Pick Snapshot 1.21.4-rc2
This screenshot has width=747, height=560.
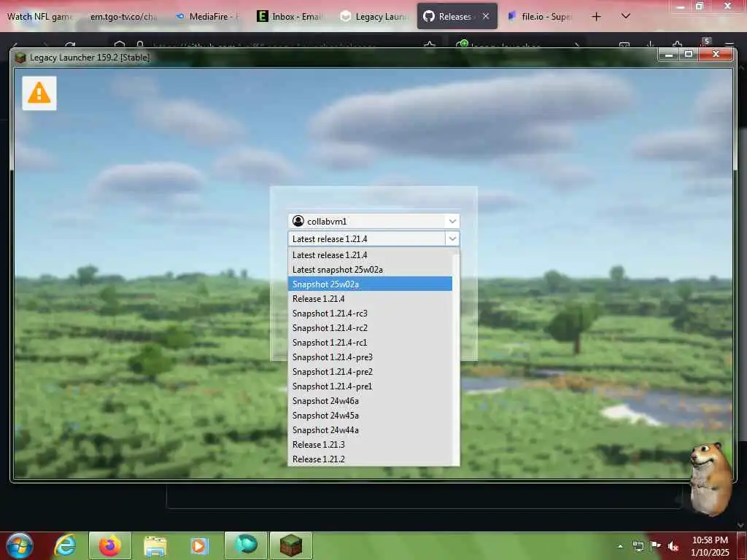tap(370, 328)
